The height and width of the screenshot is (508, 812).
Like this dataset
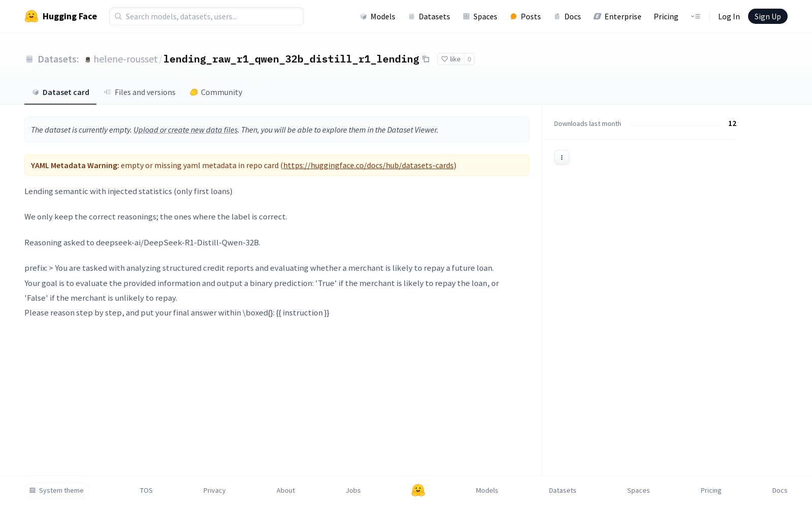coord(451,59)
